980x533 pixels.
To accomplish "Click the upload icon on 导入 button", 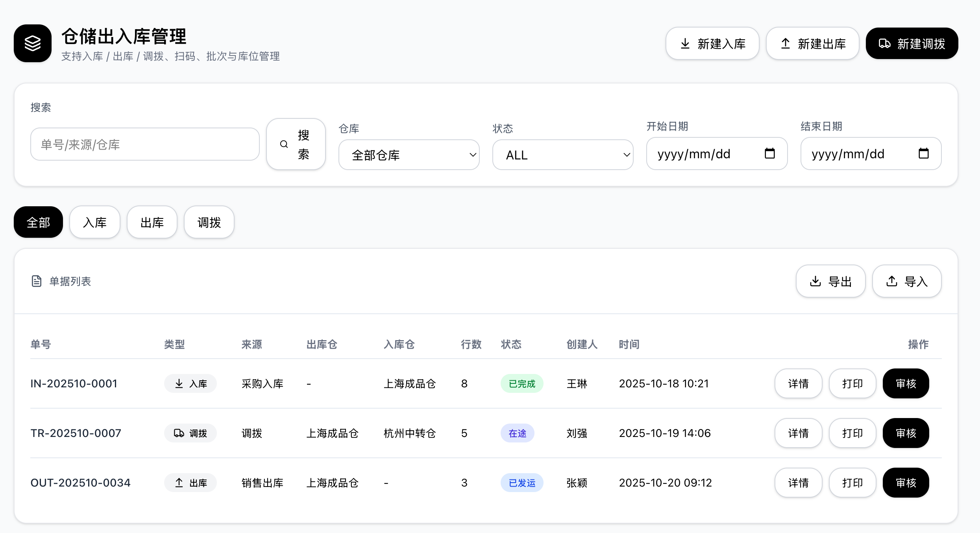I will click(892, 281).
